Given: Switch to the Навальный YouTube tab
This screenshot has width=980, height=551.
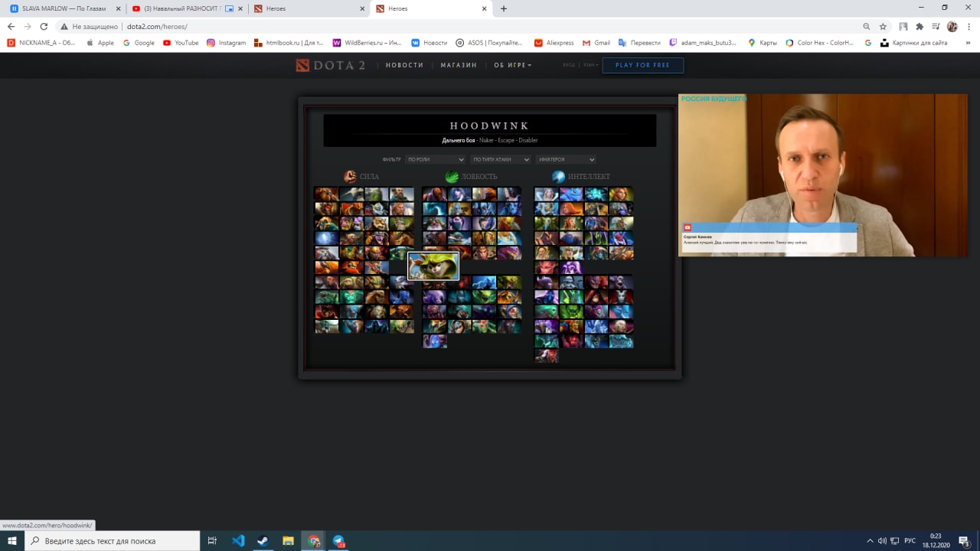Looking at the screenshot, I should click(184, 8).
